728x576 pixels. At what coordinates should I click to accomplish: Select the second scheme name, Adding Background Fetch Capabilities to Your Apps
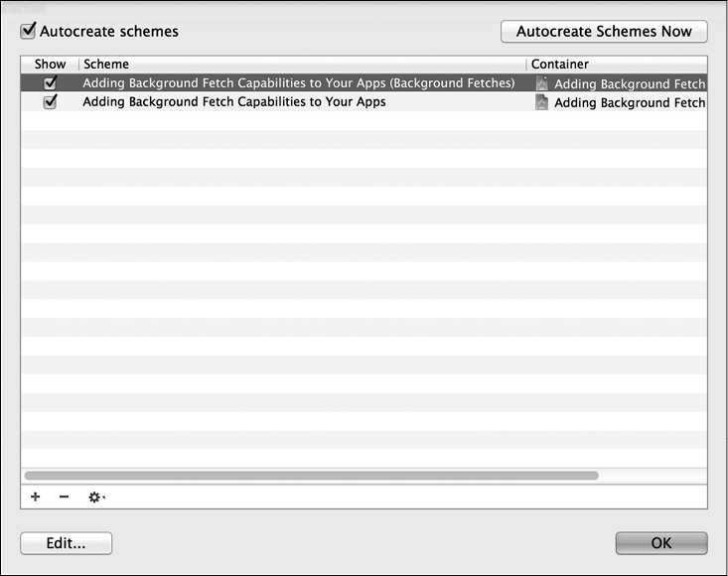coord(234,102)
